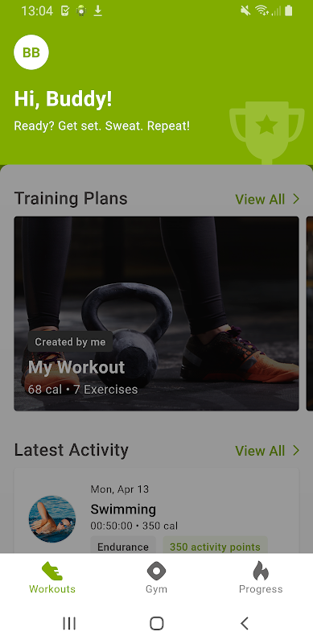Open the trophy achievements icon
This screenshot has height=644, width=313.
click(267, 132)
